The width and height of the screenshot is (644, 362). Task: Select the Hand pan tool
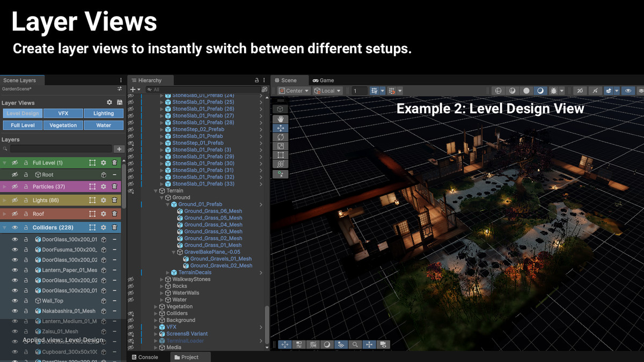pyautogui.click(x=281, y=118)
